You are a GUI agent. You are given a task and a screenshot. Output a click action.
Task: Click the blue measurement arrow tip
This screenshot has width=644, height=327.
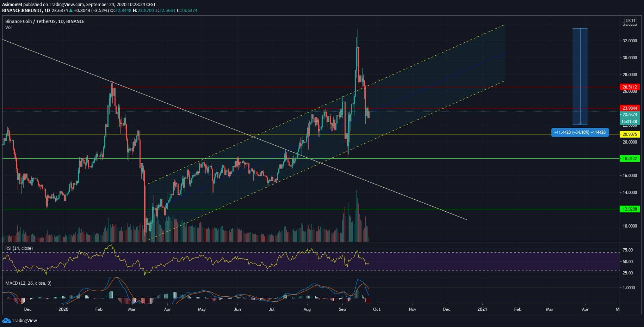click(580, 124)
